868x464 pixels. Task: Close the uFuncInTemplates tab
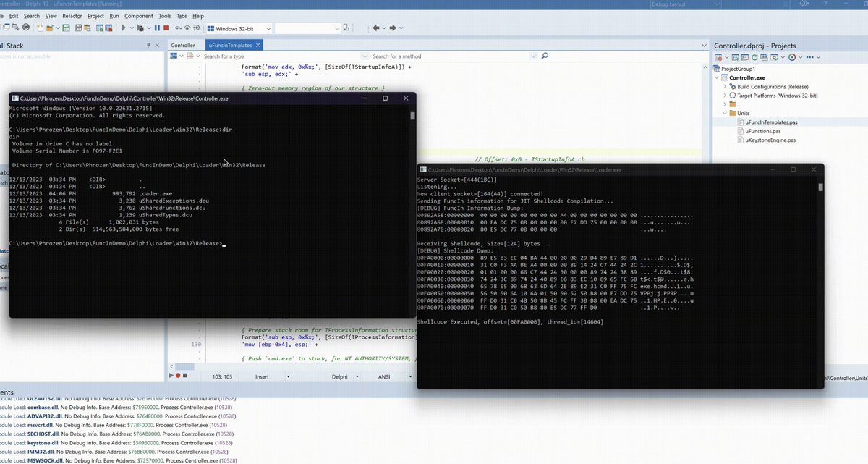(x=258, y=45)
